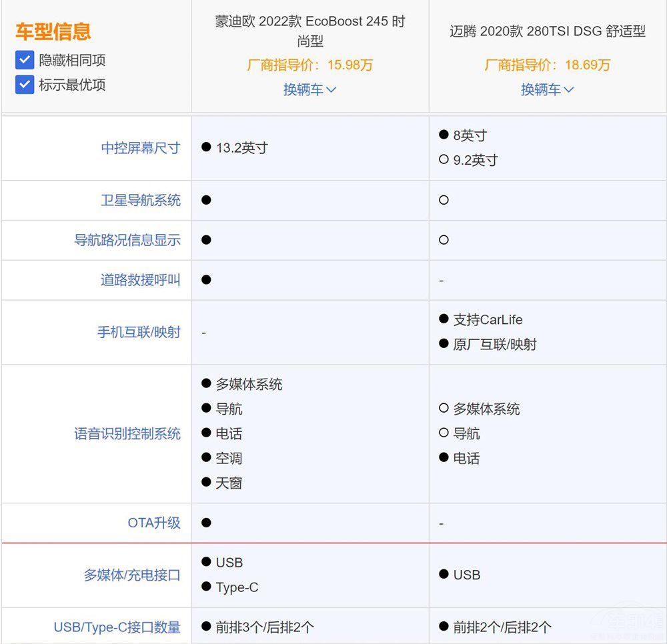
Task: Click the hollow circle beside 9.2英寸
Action: (x=444, y=160)
